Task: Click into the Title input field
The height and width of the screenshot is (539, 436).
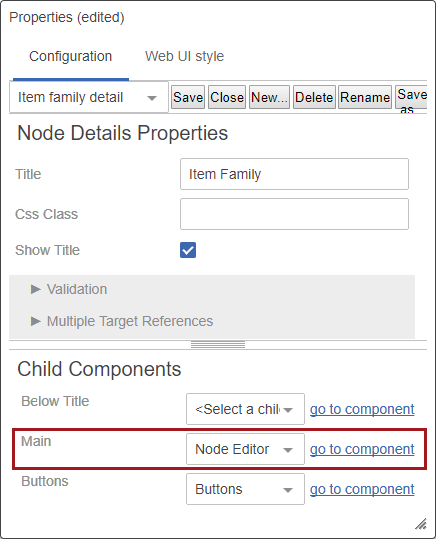Action: pyautogui.click(x=294, y=174)
